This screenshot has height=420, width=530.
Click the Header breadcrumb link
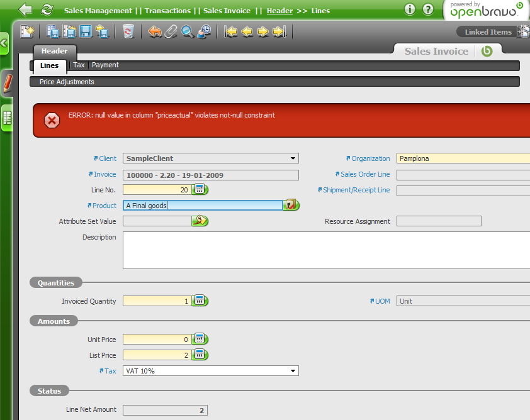tap(279, 11)
